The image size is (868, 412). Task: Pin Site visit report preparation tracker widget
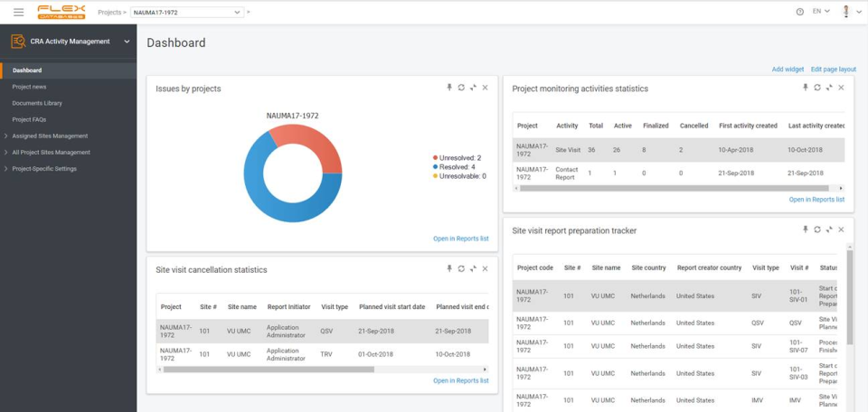pos(806,229)
